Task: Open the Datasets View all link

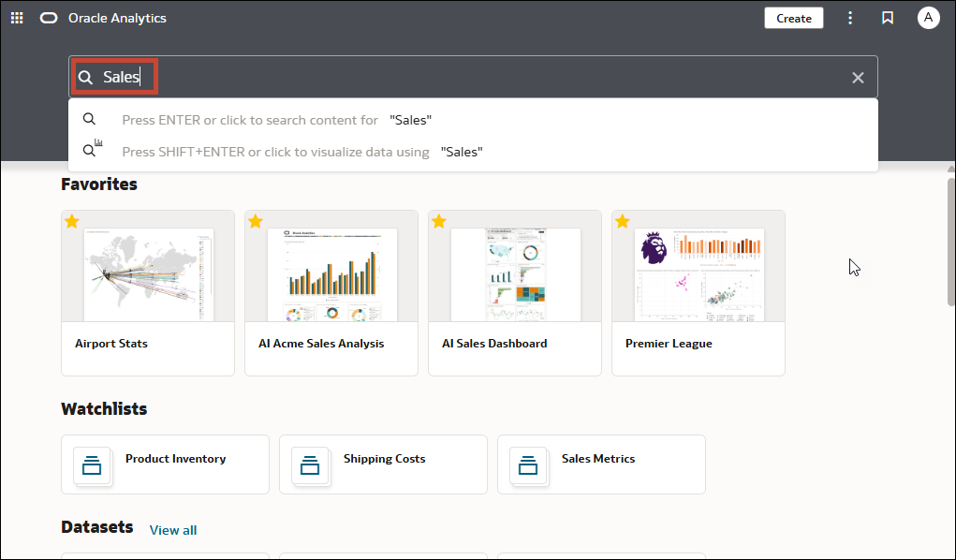Action: pos(173,530)
